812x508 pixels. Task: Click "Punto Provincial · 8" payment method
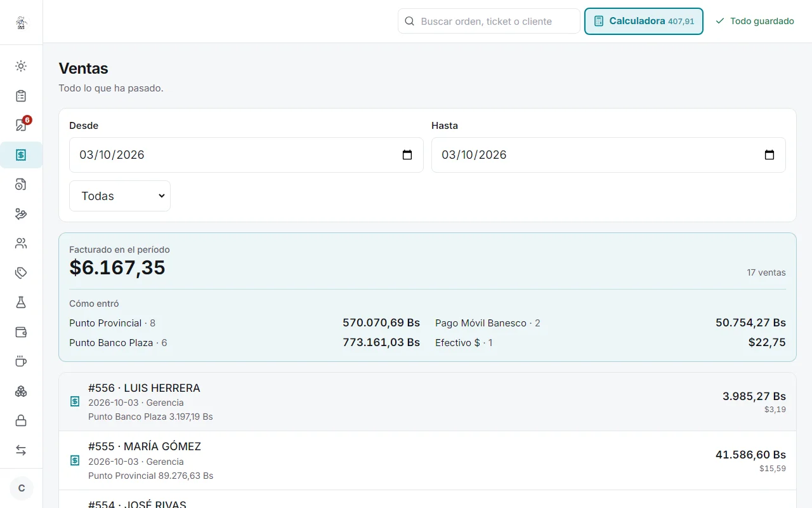112,323
